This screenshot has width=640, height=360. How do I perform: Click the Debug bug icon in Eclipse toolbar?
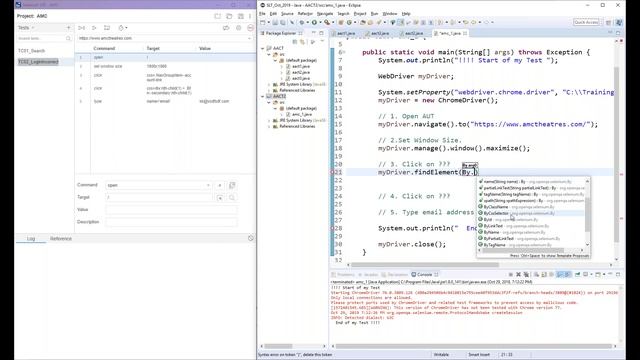(x=302, y=22)
